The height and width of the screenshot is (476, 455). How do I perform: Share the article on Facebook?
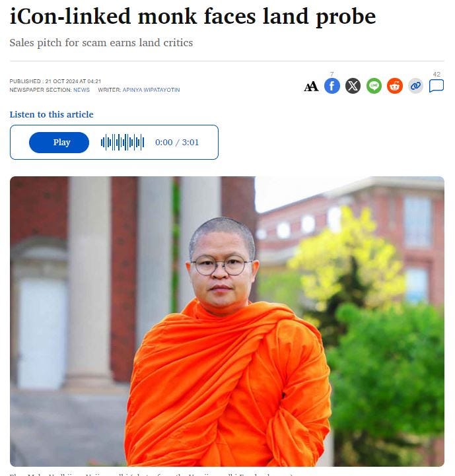tap(332, 86)
